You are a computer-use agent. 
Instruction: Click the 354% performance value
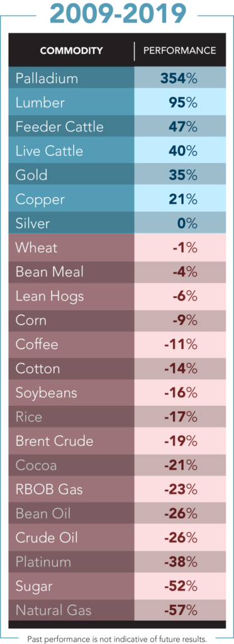click(x=179, y=79)
